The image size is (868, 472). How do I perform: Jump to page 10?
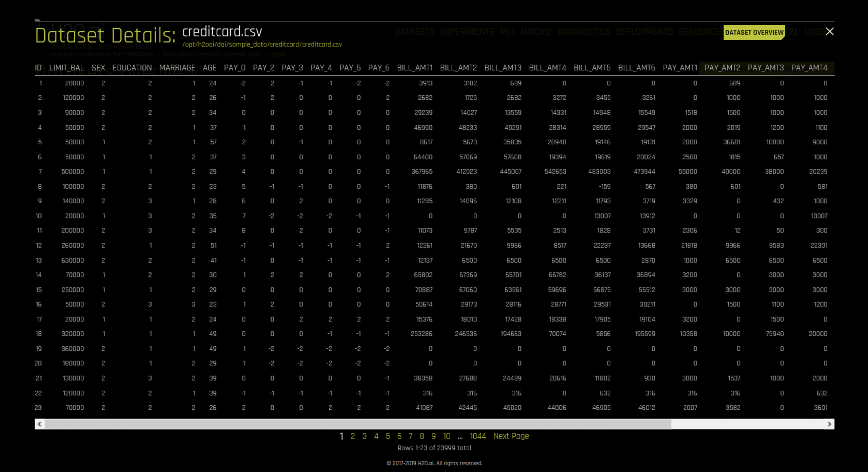pos(447,436)
